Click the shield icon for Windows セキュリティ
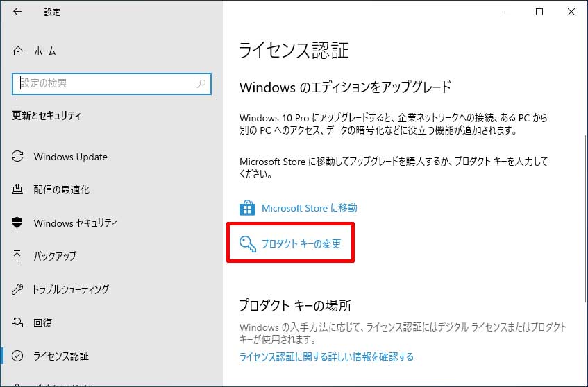Screen dimensions: 588x387 (x=17, y=223)
